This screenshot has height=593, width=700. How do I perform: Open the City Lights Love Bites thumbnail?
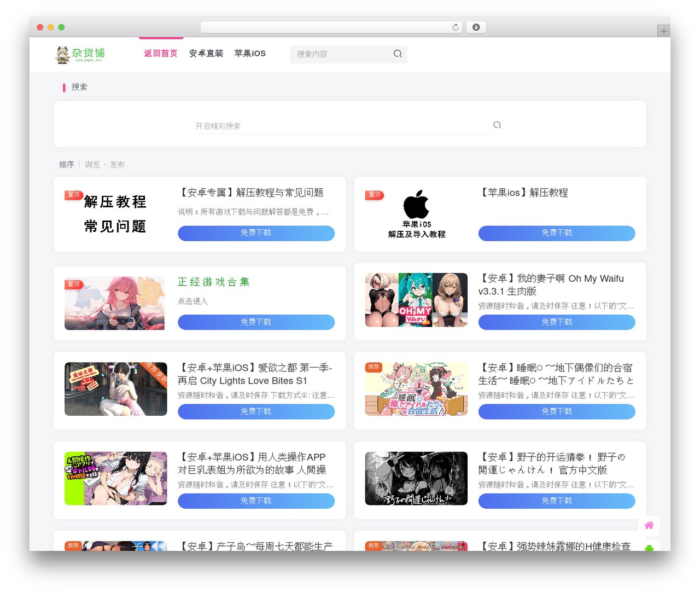115,389
